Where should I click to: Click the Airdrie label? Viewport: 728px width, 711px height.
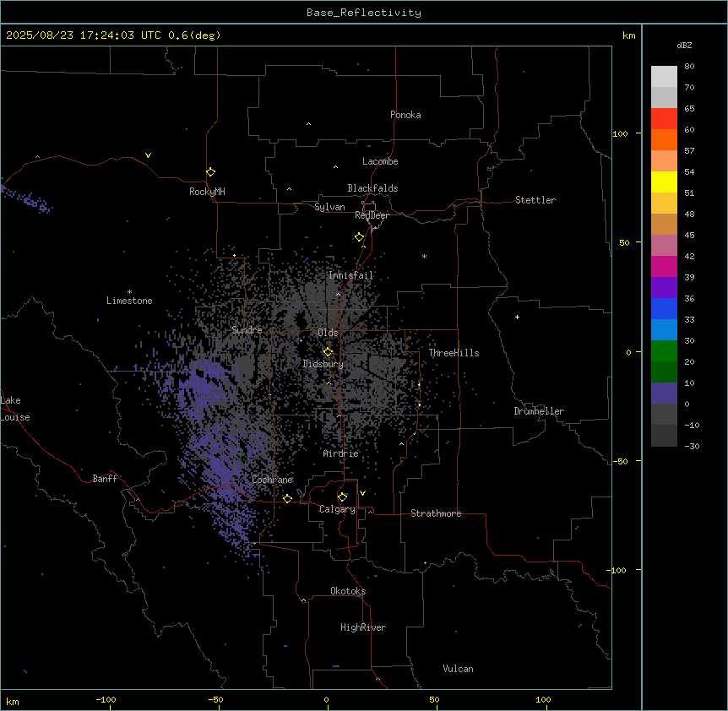[340, 453]
